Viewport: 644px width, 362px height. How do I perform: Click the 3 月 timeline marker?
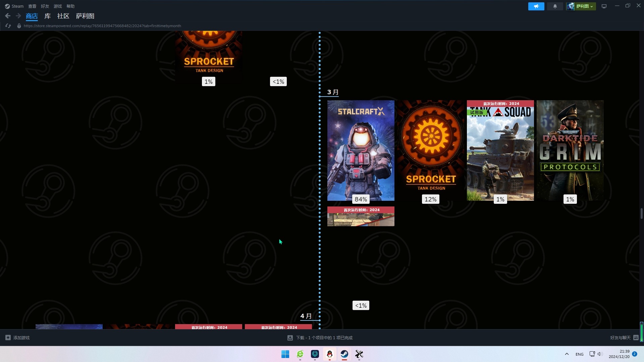(333, 92)
